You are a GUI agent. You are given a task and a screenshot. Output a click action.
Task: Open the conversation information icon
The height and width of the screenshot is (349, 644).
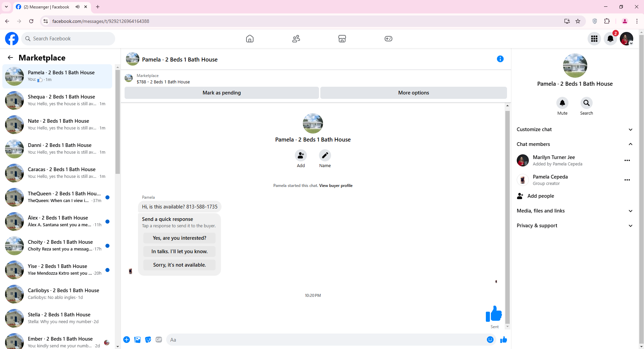tap(500, 59)
